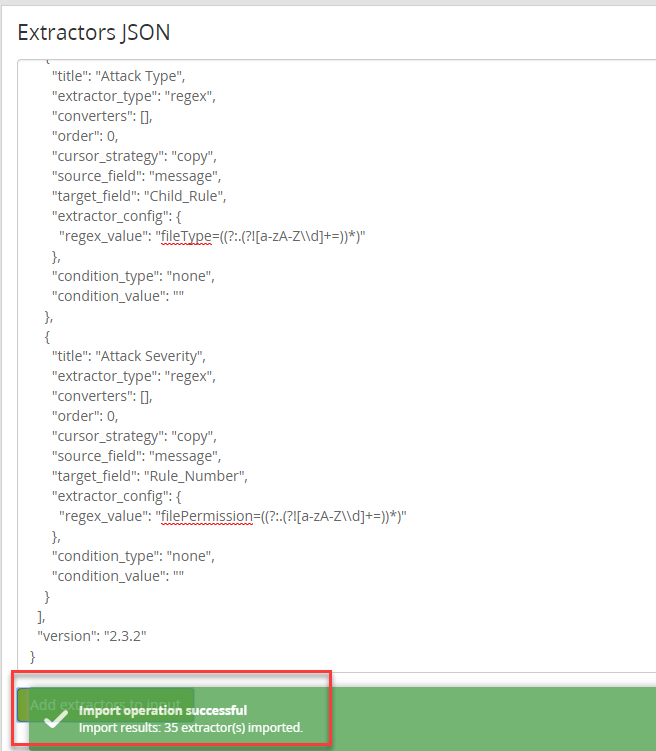
Task: Click the line '"title": "Attack Type",'
Action: (x=118, y=76)
